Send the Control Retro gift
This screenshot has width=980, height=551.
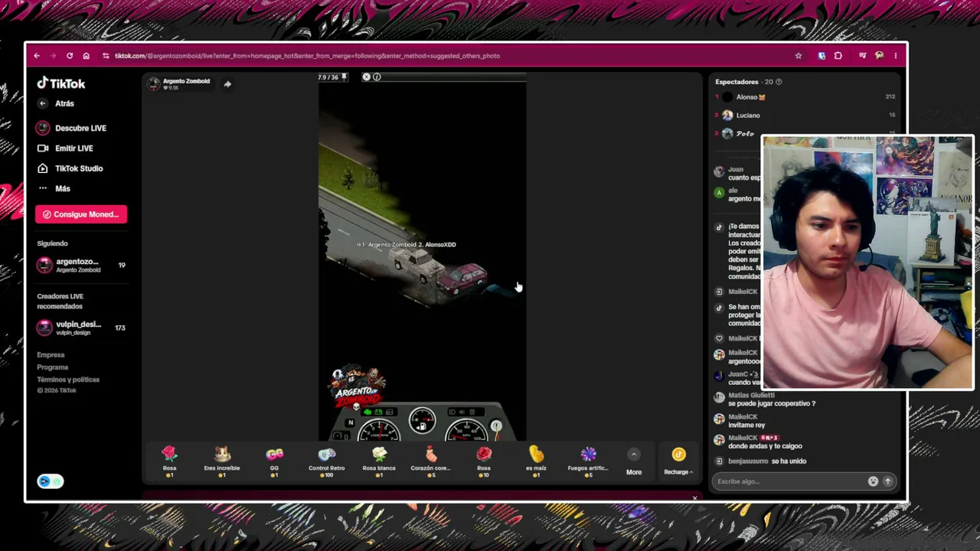coord(327,461)
